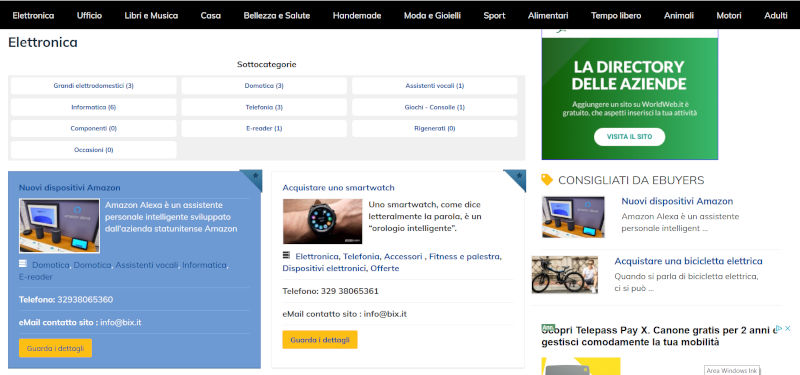Click the list icon in Amazon card
The width and height of the screenshot is (800, 375).
click(22, 264)
